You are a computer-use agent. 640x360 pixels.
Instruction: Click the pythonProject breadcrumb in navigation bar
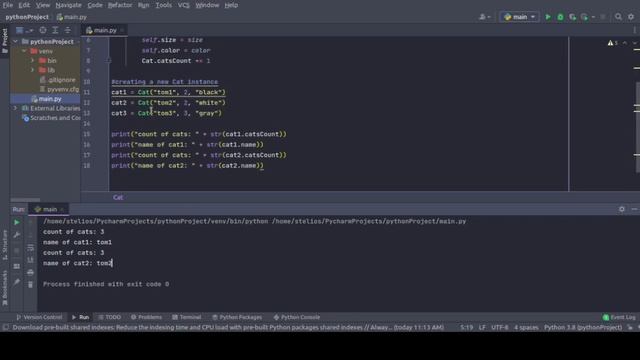click(27, 17)
